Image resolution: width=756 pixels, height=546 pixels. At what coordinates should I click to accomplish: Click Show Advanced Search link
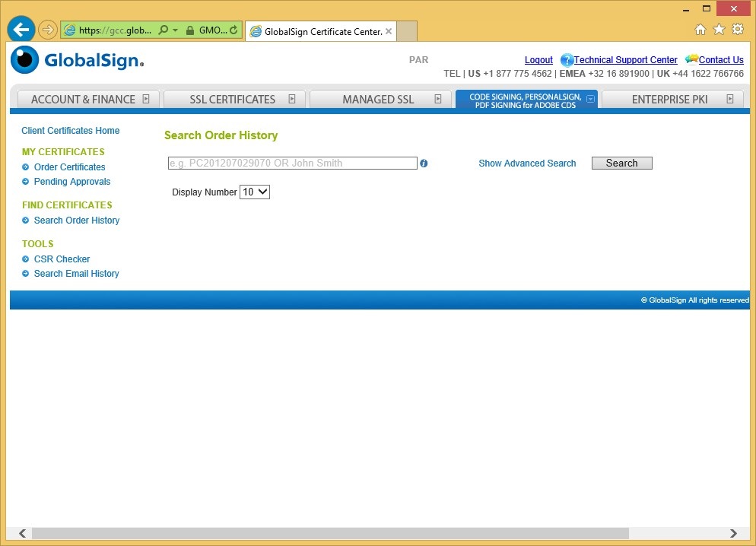point(527,163)
